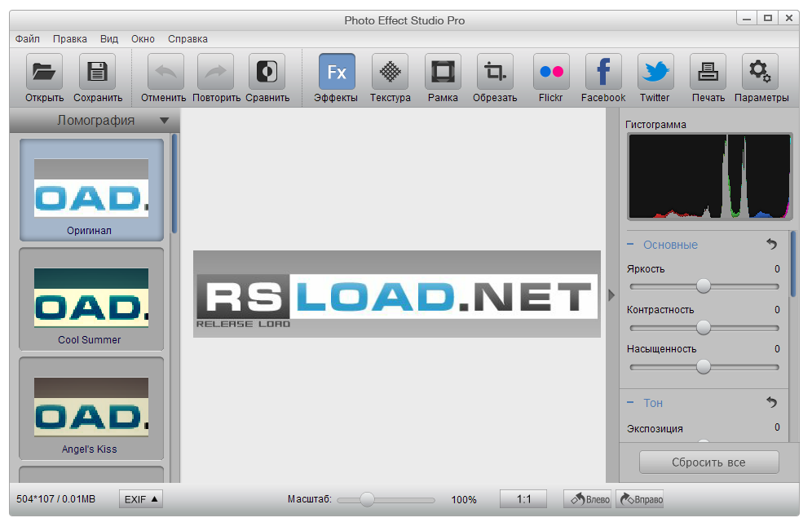This screenshot has width=812, height=531.
Task: Select the Обрезать crop tool
Action: pos(495,72)
